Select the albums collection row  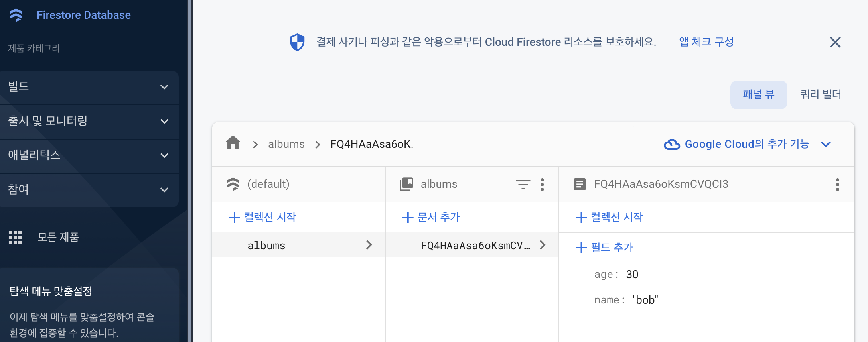[x=298, y=245]
